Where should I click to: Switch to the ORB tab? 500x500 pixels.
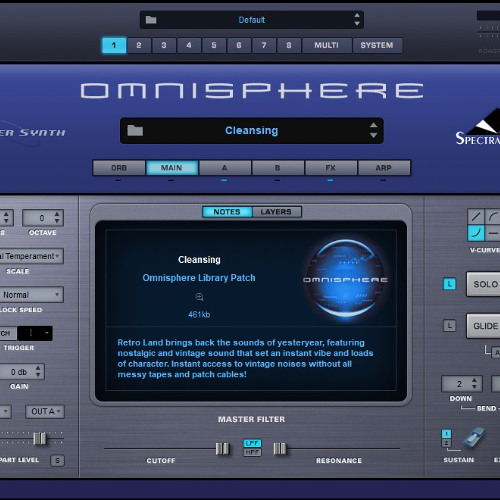click(119, 168)
